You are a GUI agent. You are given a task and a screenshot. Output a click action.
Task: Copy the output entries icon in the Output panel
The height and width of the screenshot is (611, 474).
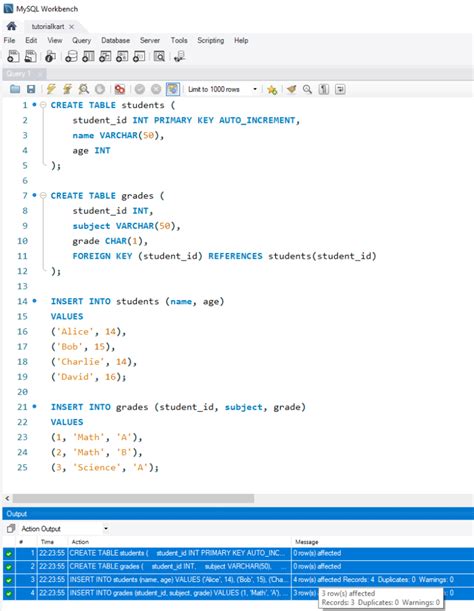click(x=11, y=528)
